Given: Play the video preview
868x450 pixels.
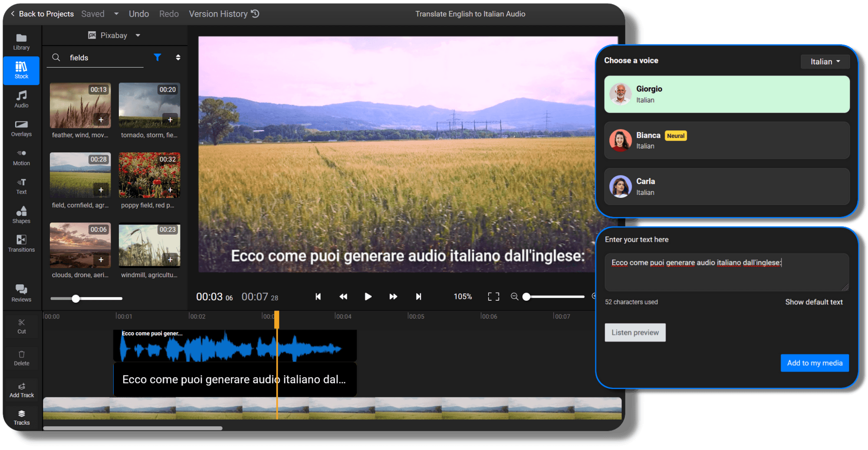Looking at the screenshot, I should click(368, 296).
